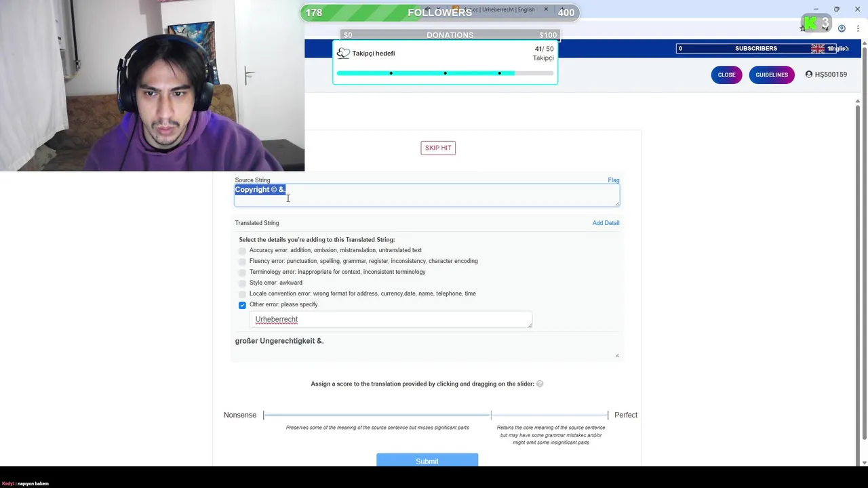This screenshot has width=868, height=488.
Task: Open the GUIDELINES page
Action: [x=772, y=75]
